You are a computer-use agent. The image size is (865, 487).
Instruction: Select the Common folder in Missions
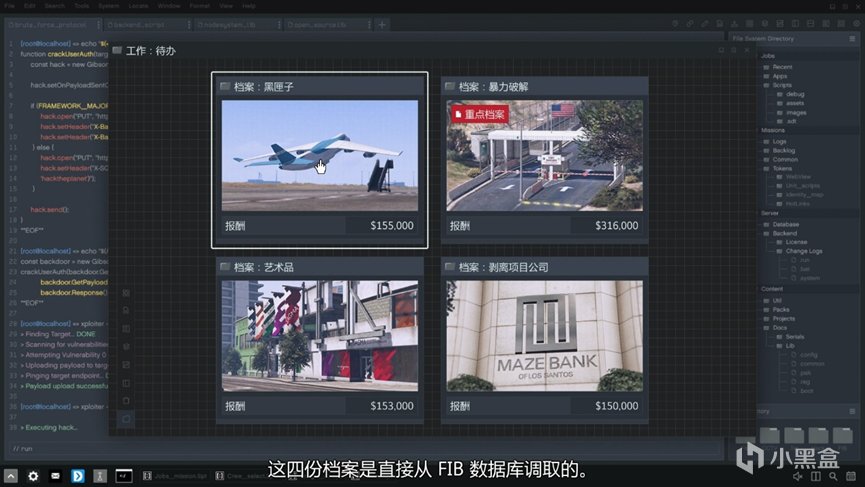(x=781, y=159)
